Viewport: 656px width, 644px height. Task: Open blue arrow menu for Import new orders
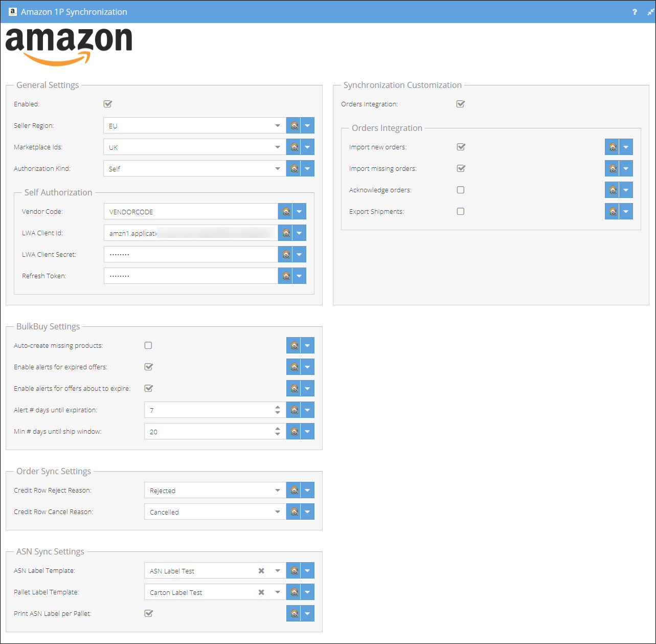[626, 147]
